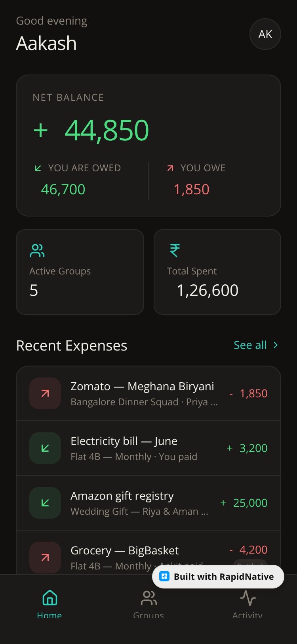
Task: Select the Amazon gift registry 25,000 amount
Action: pos(244,503)
